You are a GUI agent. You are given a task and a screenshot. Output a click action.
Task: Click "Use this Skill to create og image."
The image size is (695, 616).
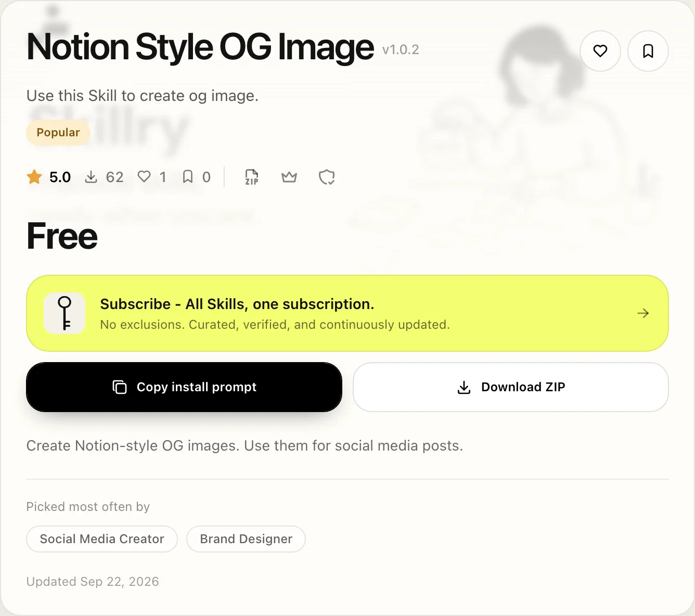click(x=143, y=96)
